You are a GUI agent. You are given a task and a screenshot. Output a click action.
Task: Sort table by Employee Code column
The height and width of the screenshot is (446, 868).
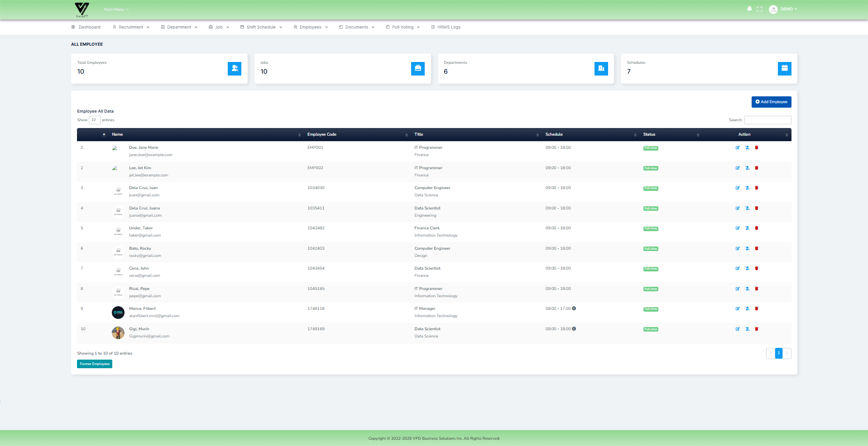tap(321, 135)
